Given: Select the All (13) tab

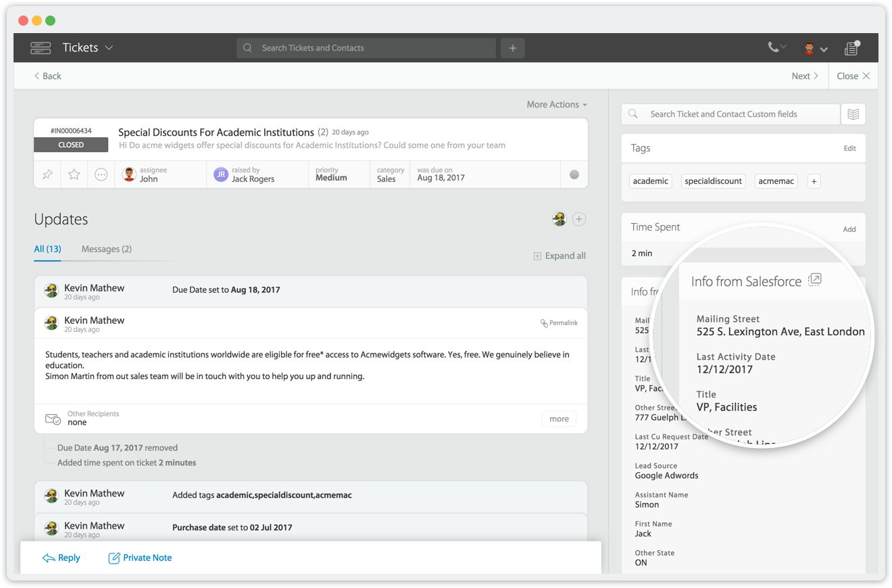Looking at the screenshot, I should 47,249.
